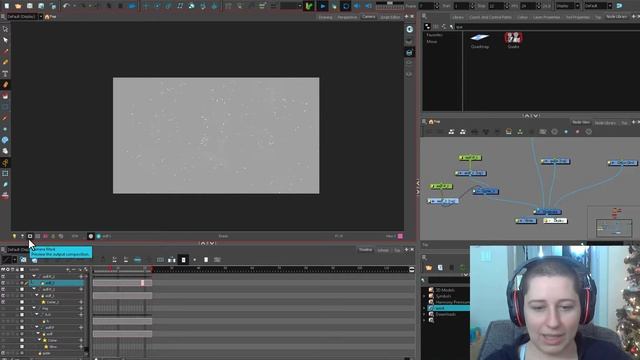
Task: Save the scene with the Save icon
Action: (29, 6)
